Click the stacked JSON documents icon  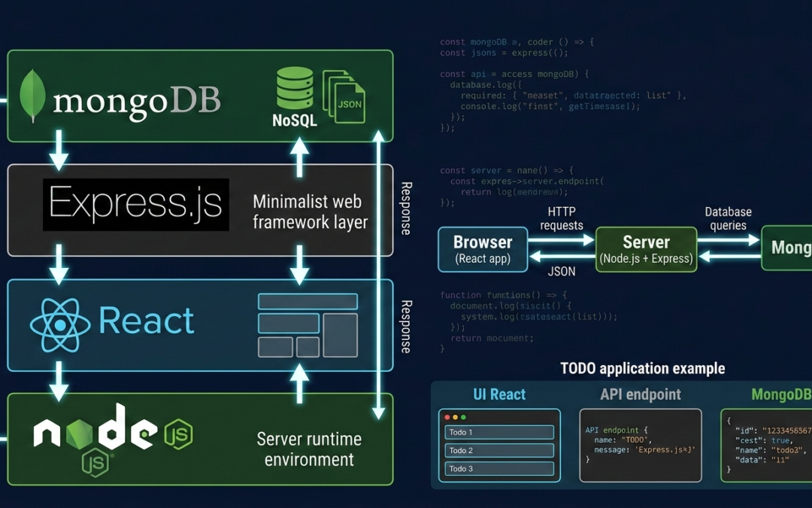point(344,97)
